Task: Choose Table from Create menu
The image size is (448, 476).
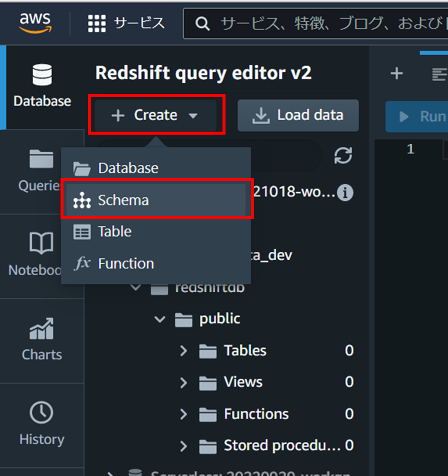Action: click(156, 232)
